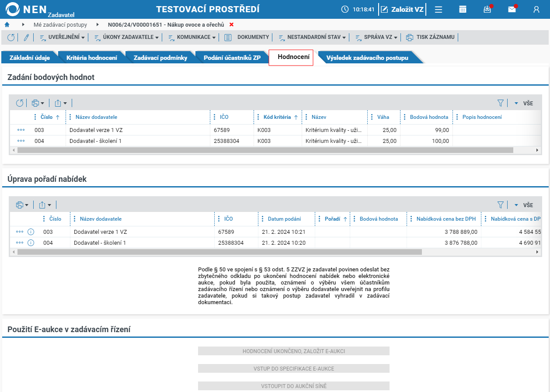The width and height of the screenshot is (550, 392).
Task: Click VSTOUPIT DO AUKČNÍ SÍNĚ button
Action: coord(294,386)
